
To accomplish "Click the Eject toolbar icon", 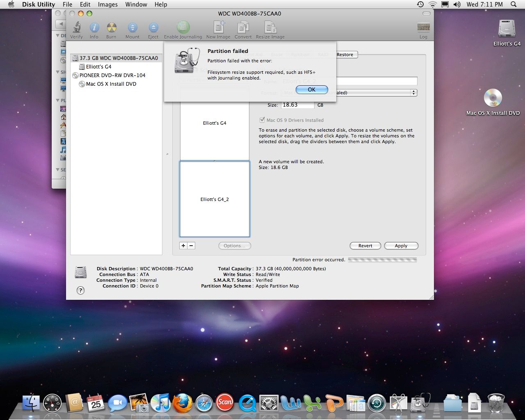I will 153,28.
